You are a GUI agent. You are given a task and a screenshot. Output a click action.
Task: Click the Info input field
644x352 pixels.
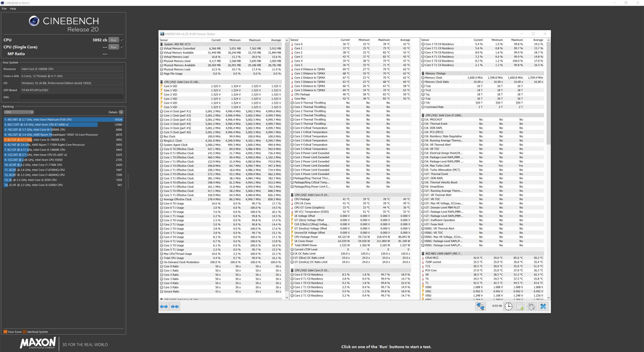(x=72, y=97)
